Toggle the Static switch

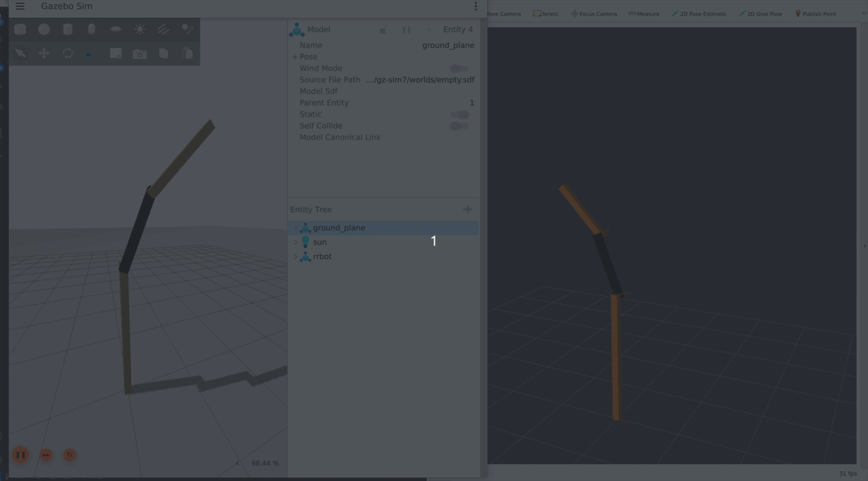[x=459, y=114]
